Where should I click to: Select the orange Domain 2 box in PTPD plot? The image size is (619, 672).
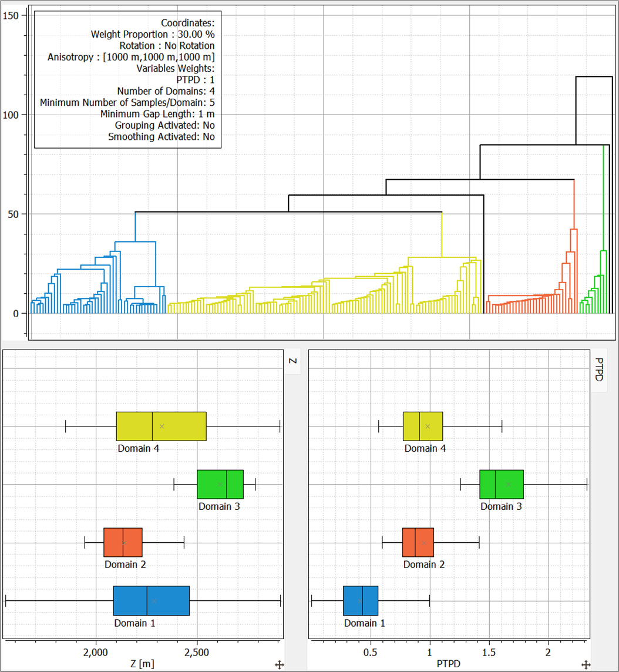tap(418, 542)
